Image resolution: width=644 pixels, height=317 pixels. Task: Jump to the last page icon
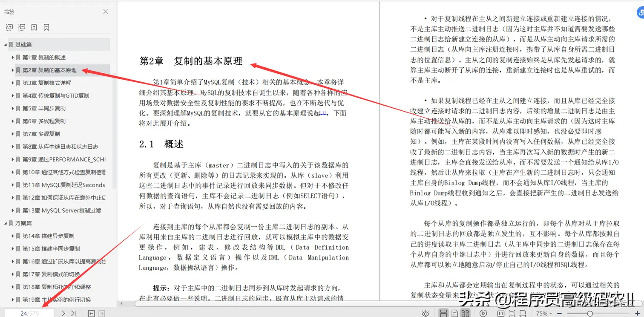[x=72, y=312]
